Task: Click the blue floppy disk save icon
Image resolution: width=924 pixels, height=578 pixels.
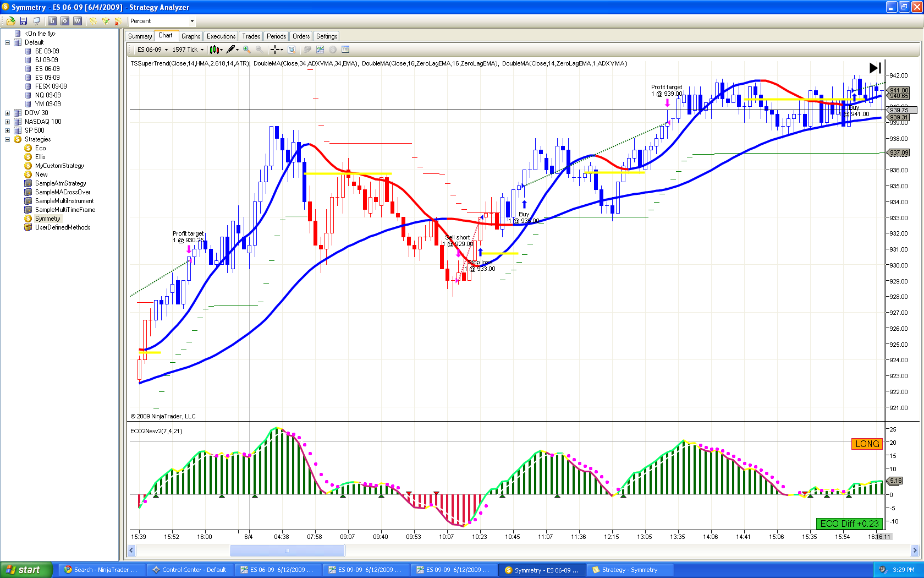Action: (23, 21)
